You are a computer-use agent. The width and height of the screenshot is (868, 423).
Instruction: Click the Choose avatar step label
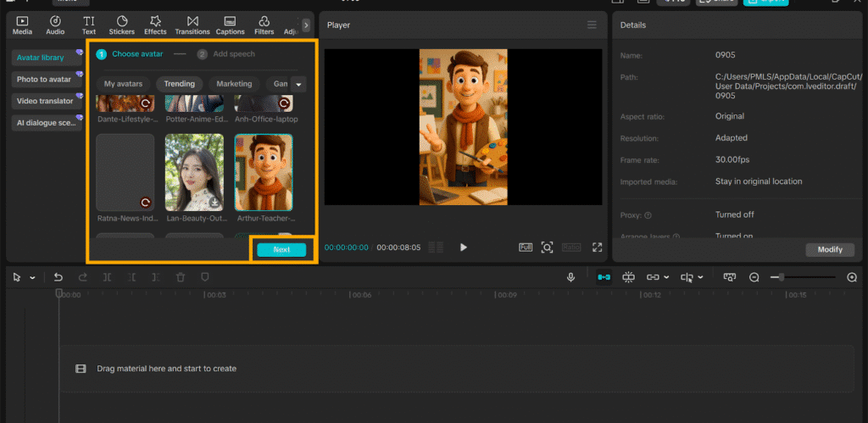tap(137, 53)
